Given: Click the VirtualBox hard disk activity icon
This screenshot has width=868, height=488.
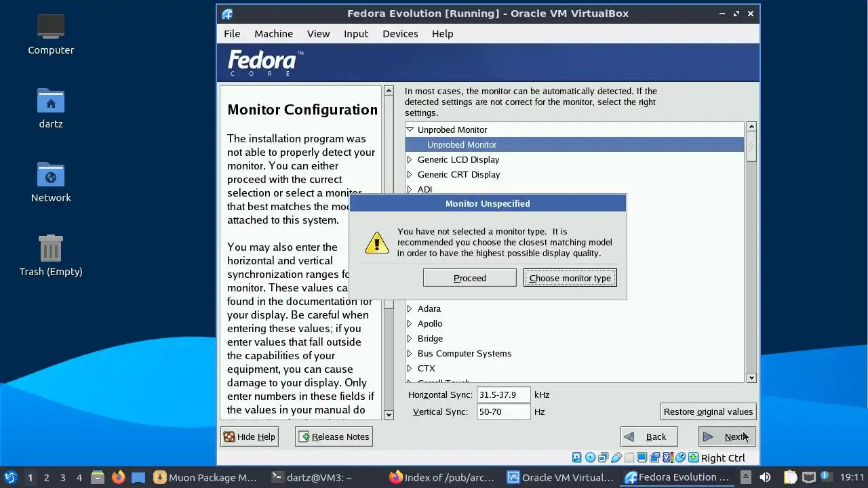Looking at the screenshot, I should (576, 457).
